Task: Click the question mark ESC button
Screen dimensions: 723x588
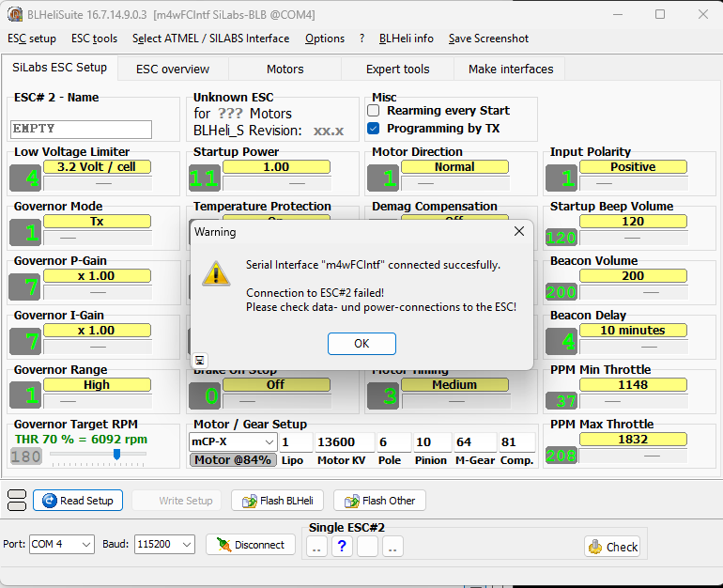Action: (x=342, y=547)
